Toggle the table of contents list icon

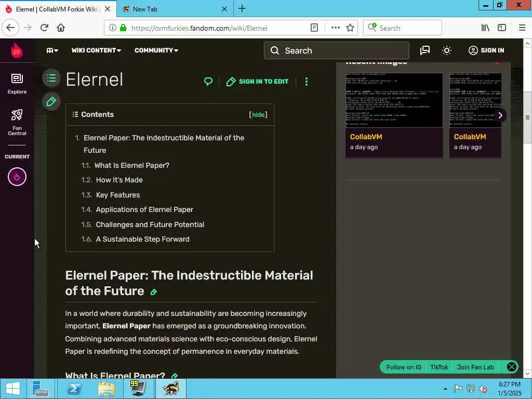click(x=51, y=78)
